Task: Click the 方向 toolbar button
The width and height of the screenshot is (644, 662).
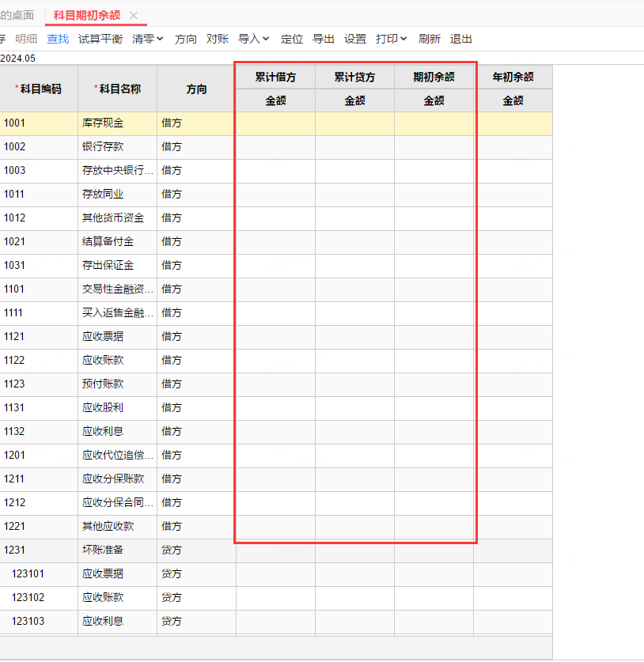Action: [186, 39]
